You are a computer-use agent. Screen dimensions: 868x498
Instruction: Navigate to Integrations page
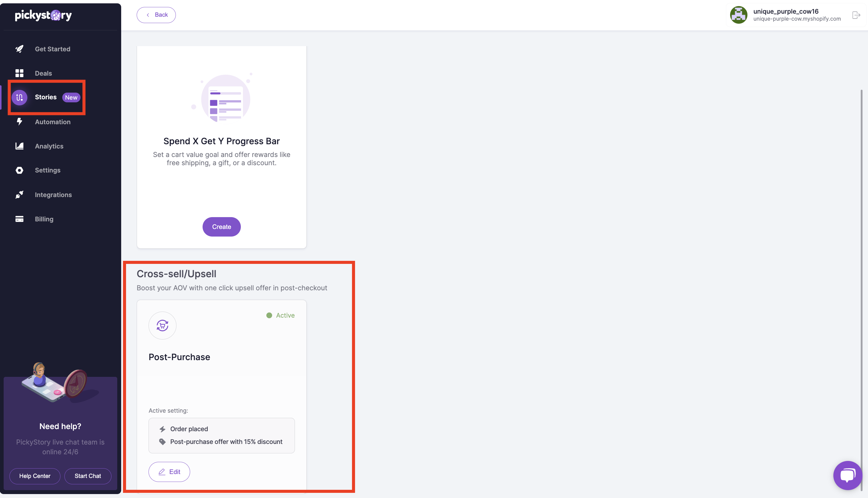click(53, 195)
